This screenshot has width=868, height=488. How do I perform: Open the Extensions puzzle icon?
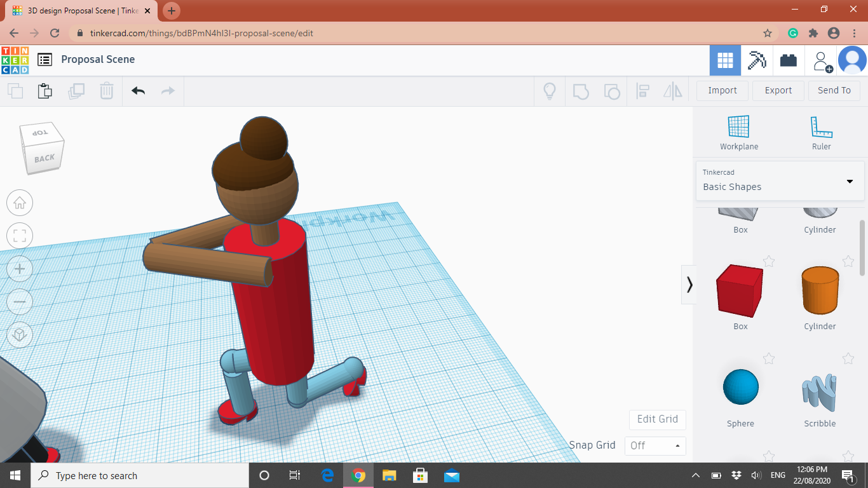(813, 33)
